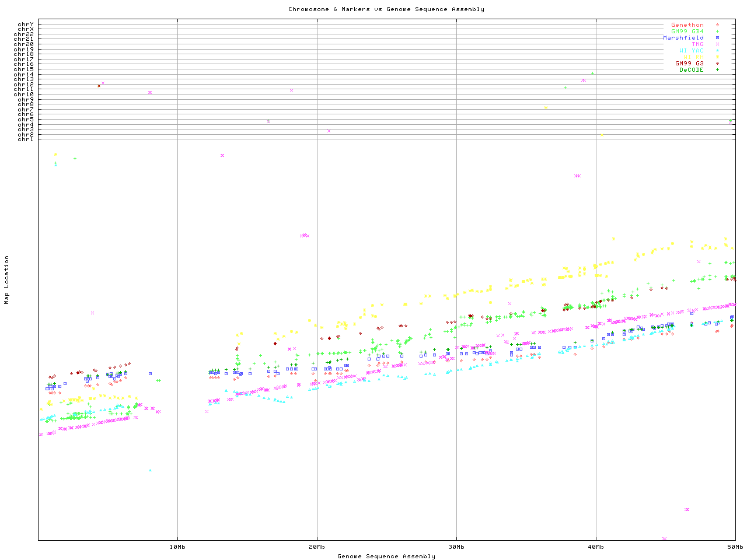Click the WI RH yellow star legend symbol
Screen dimensions: 747x560
(x=717, y=57)
